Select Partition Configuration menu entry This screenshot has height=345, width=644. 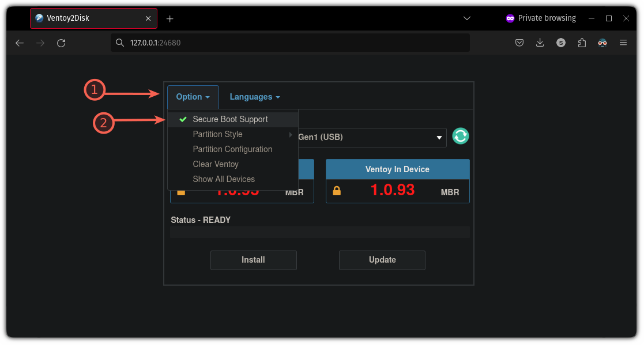(233, 149)
